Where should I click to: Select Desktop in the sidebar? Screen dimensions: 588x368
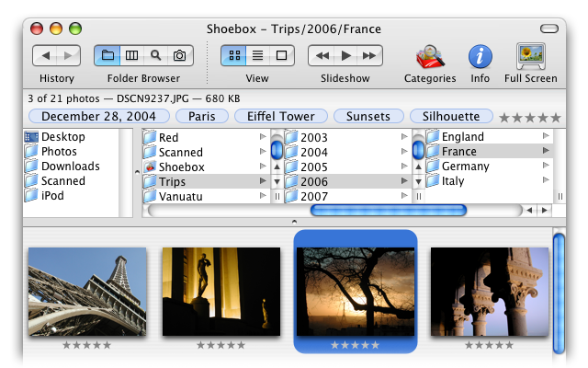(x=63, y=137)
